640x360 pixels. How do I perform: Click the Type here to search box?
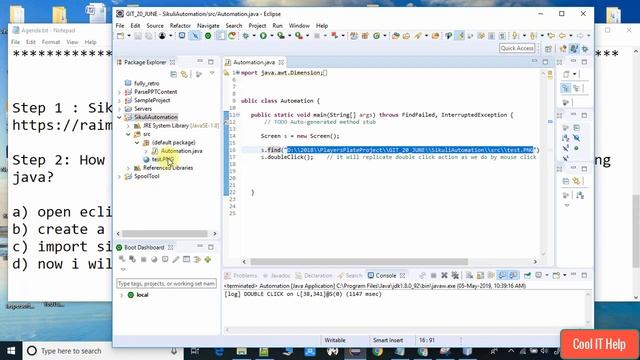click(x=102, y=351)
